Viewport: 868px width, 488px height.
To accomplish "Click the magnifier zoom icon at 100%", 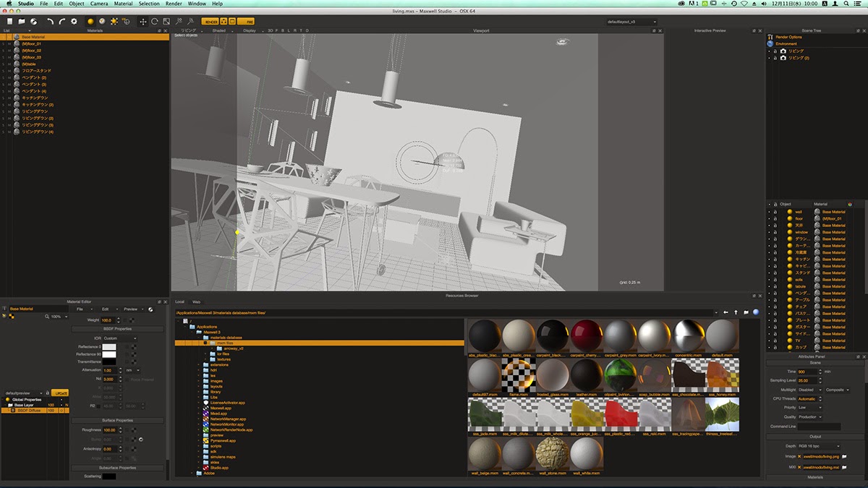I will tap(47, 317).
